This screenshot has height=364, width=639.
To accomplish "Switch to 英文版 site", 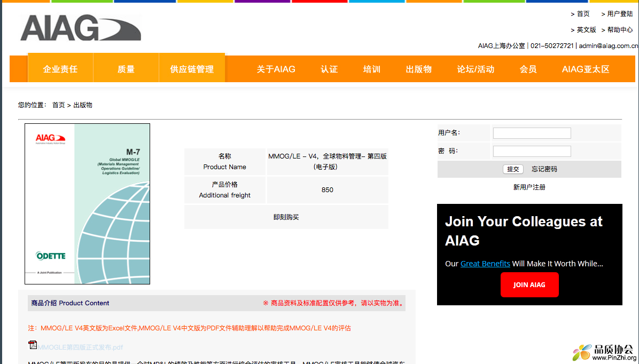I will [587, 30].
